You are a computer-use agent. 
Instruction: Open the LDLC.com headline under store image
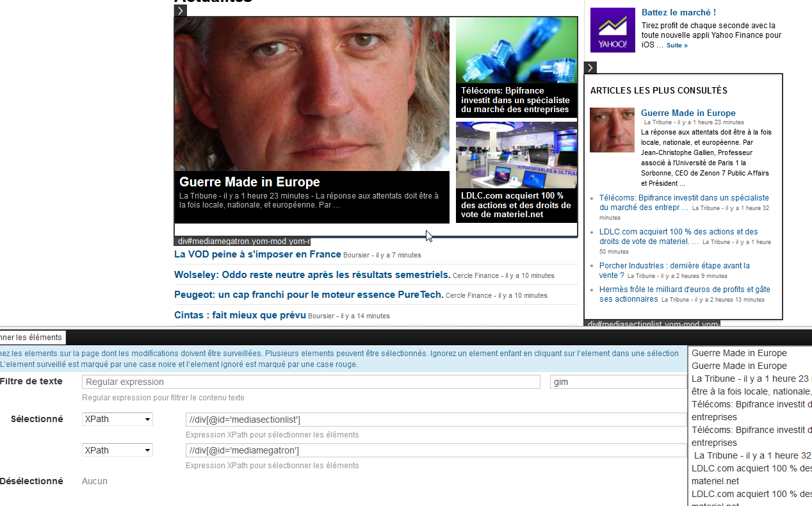(516, 205)
